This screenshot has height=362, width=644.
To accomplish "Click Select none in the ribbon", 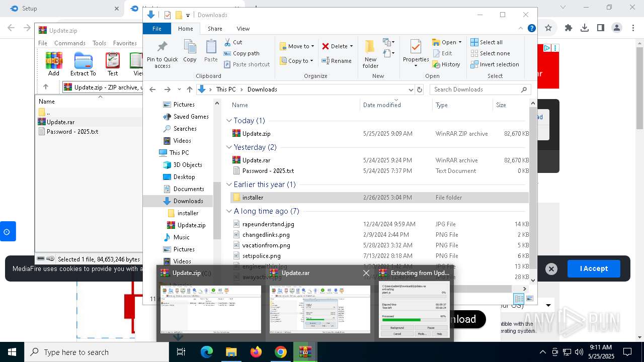I will pyautogui.click(x=491, y=53).
